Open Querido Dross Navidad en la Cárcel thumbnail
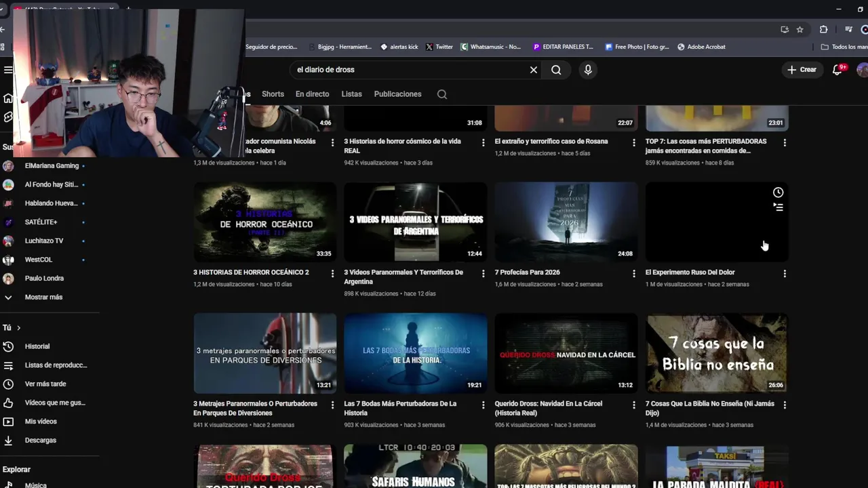This screenshot has height=488, width=868. click(x=566, y=353)
